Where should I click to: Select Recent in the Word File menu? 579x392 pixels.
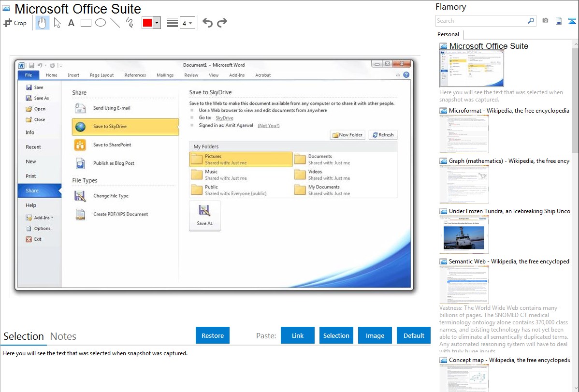33,147
